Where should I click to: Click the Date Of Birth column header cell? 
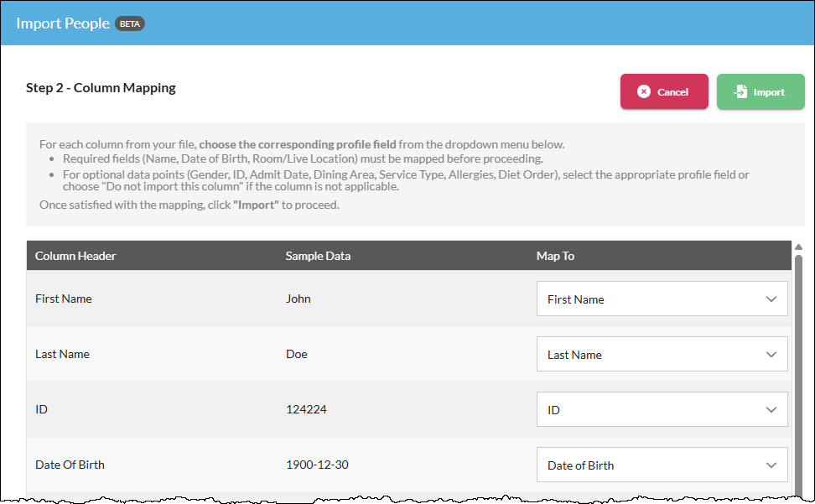70,465
